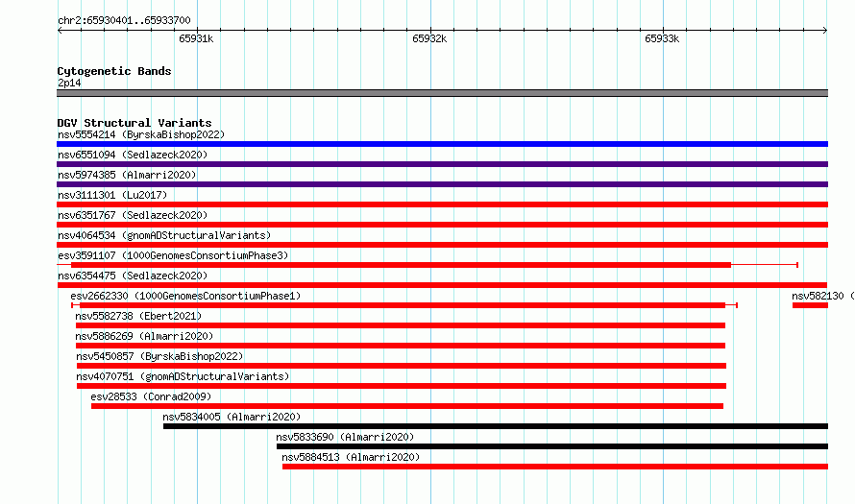Screen dimensions: 855x504
Task: Open variant label nsv5833690 (Almarri2020)
Action: [x=345, y=437]
